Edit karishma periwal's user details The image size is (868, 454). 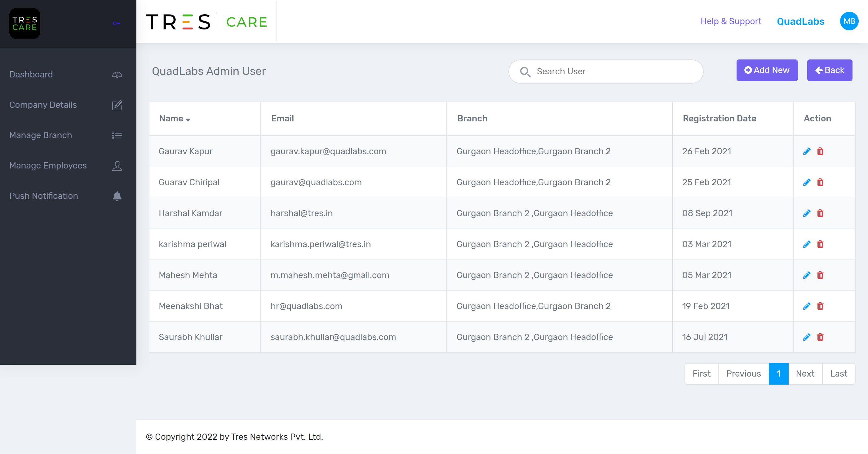807,244
